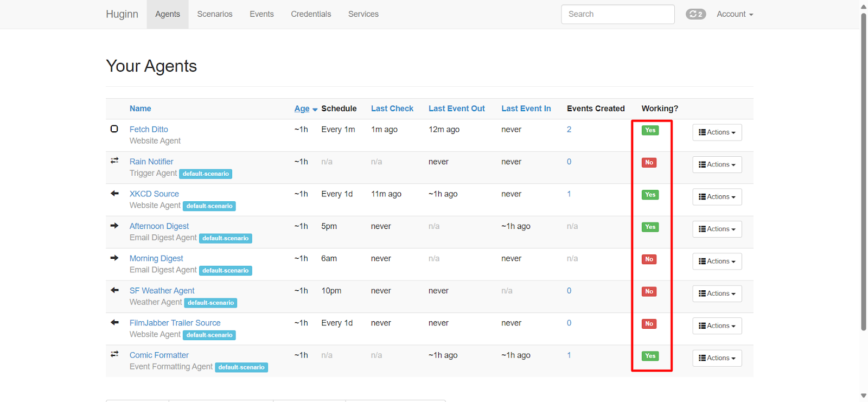Click the Yes working badge for Fetch Ditto

tap(650, 130)
